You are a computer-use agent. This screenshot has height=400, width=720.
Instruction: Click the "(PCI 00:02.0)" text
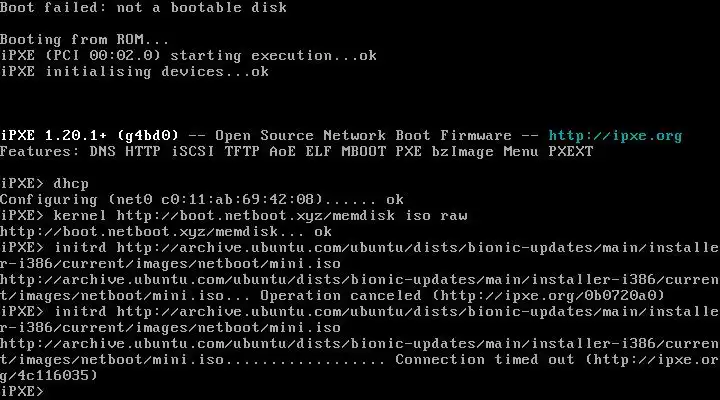tap(103, 56)
